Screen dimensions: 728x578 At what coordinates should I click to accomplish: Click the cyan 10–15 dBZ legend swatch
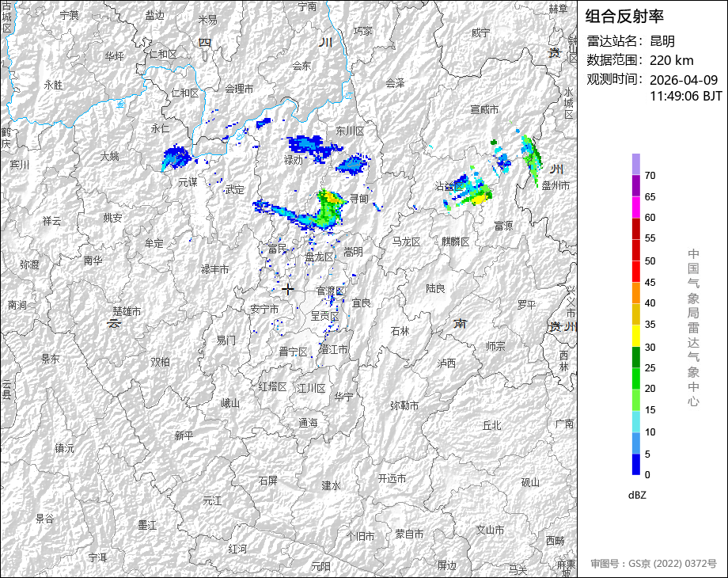point(636,421)
